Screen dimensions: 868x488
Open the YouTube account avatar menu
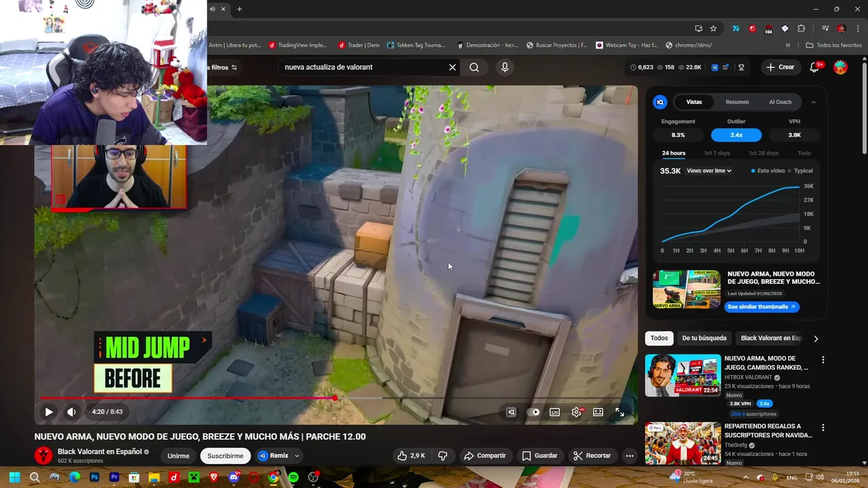(x=840, y=67)
